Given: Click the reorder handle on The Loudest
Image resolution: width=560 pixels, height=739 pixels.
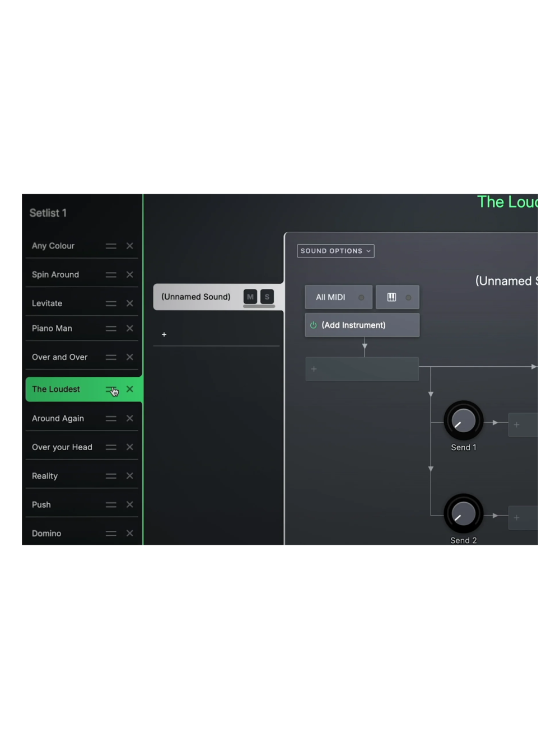Looking at the screenshot, I should tap(111, 389).
